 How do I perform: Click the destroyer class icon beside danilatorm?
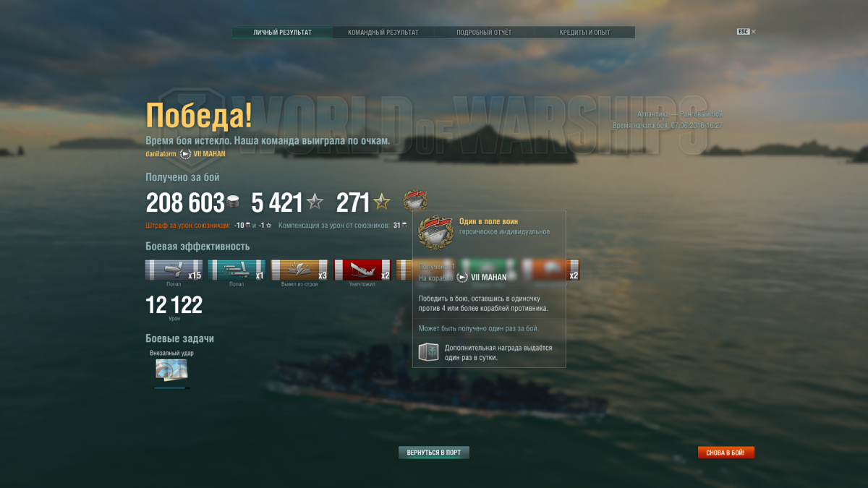click(x=185, y=154)
